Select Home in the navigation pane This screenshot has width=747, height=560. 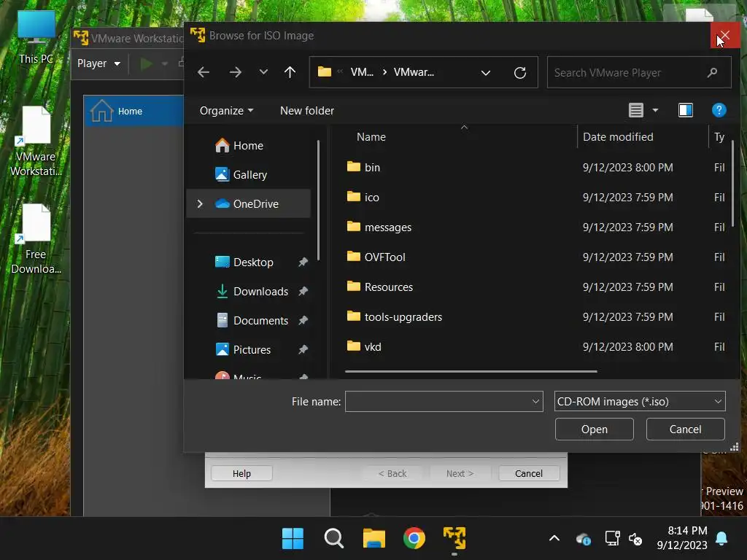(248, 146)
